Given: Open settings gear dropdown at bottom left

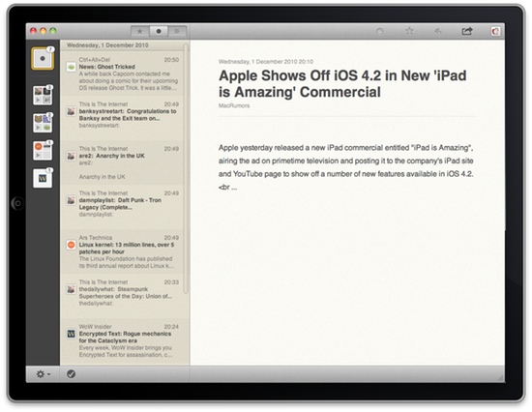Looking at the screenshot, I should point(44,374).
